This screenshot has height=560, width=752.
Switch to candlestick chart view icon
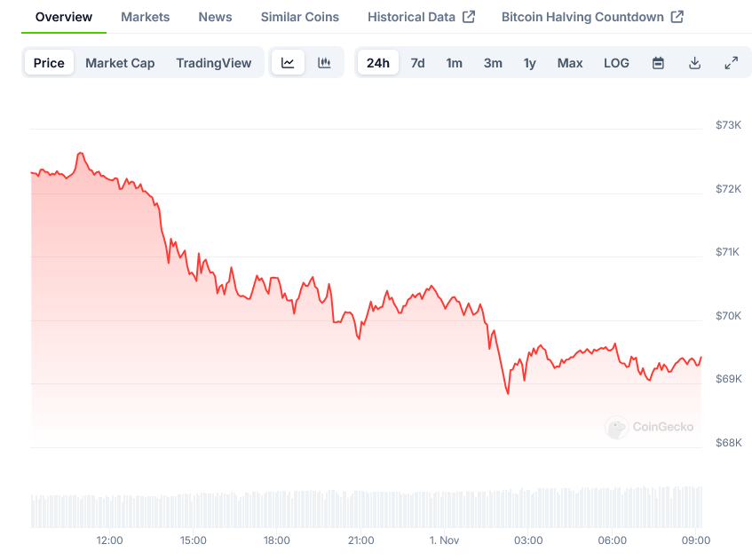324,63
